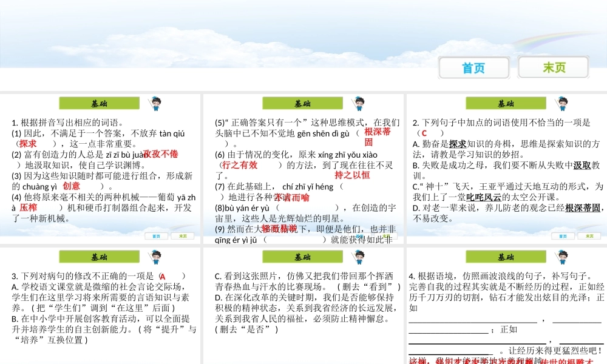Click the mascot icon on question 1 slide
The image size is (607, 364).
(x=155, y=104)
